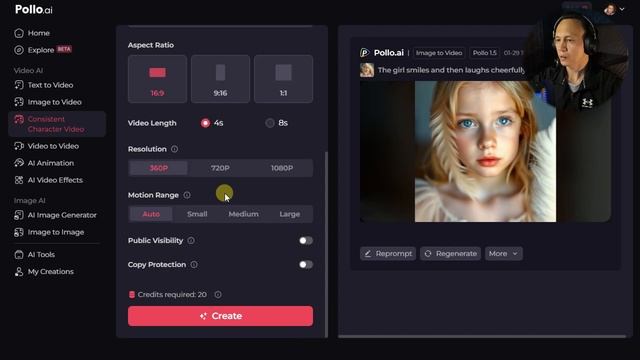Set resolution to 720P
This screenshot has height=360, width=640.
[220, 168]
